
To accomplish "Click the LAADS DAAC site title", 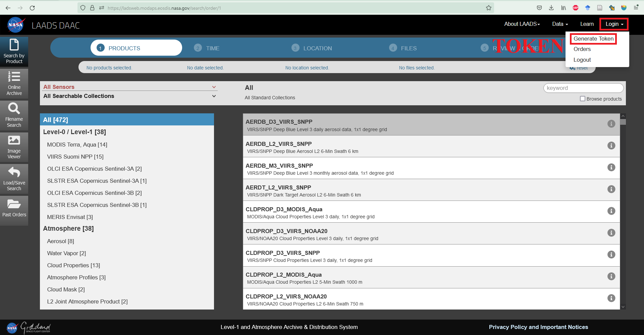I will tap(56, 25).
